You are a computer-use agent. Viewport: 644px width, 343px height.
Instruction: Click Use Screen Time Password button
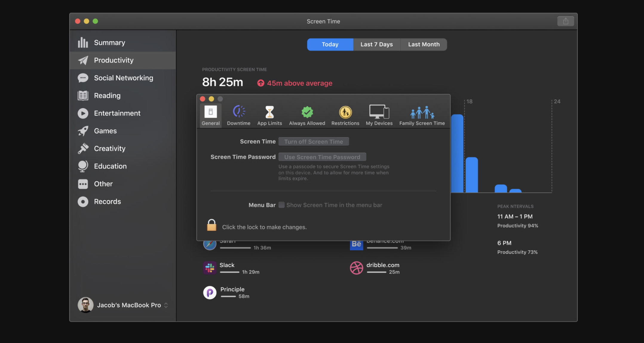click(322, 157)
